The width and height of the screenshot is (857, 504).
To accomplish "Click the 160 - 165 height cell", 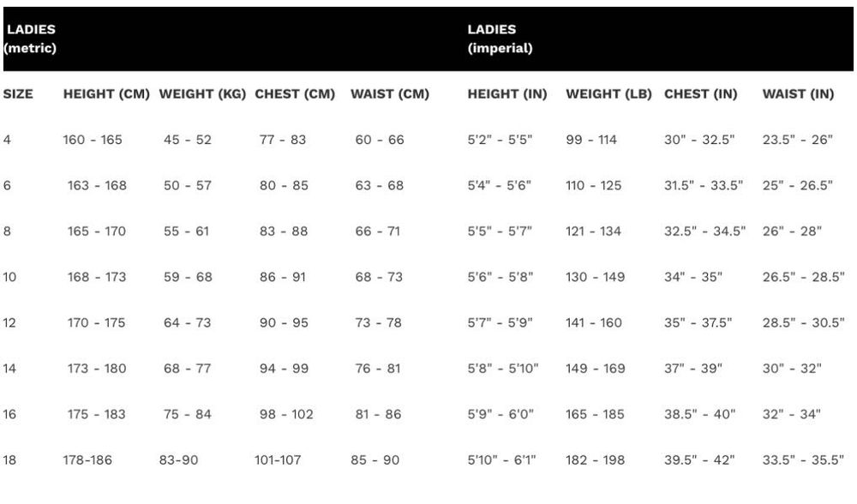I will [93, 140].
